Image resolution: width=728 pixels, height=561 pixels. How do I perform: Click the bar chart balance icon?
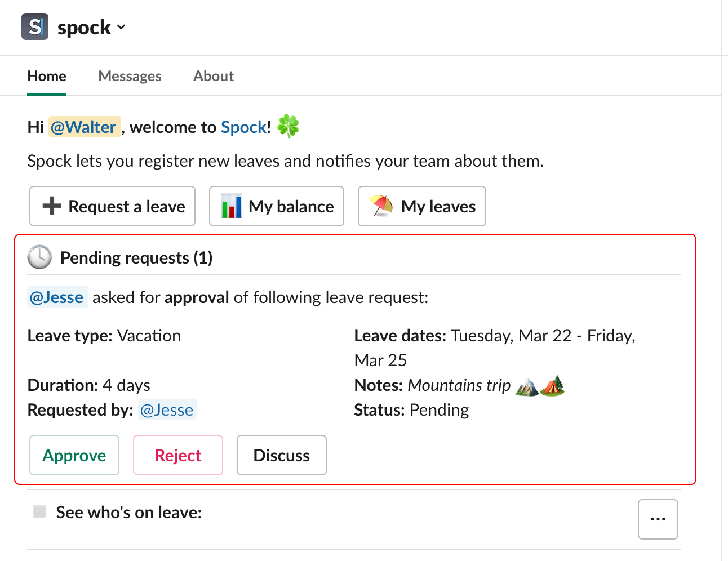click(x=232, y=206)
